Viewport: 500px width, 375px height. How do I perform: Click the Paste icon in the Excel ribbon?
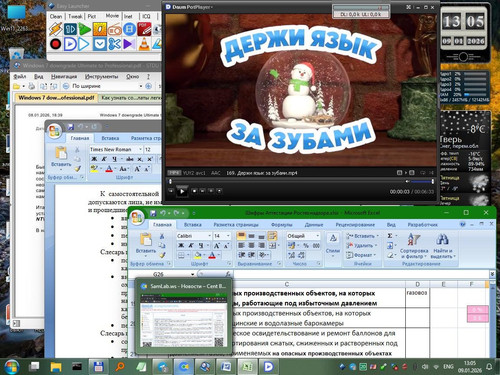[x=146, y=239]
